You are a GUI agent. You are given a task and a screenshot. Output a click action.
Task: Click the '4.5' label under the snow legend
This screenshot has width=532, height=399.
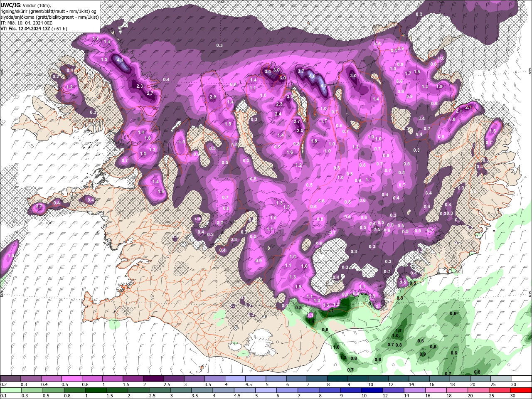pyautogui.click(x=249, y=384)
